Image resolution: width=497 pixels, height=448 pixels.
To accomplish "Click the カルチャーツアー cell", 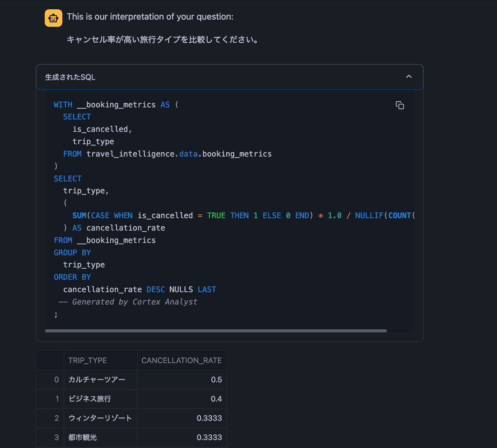I will point(101,380).
